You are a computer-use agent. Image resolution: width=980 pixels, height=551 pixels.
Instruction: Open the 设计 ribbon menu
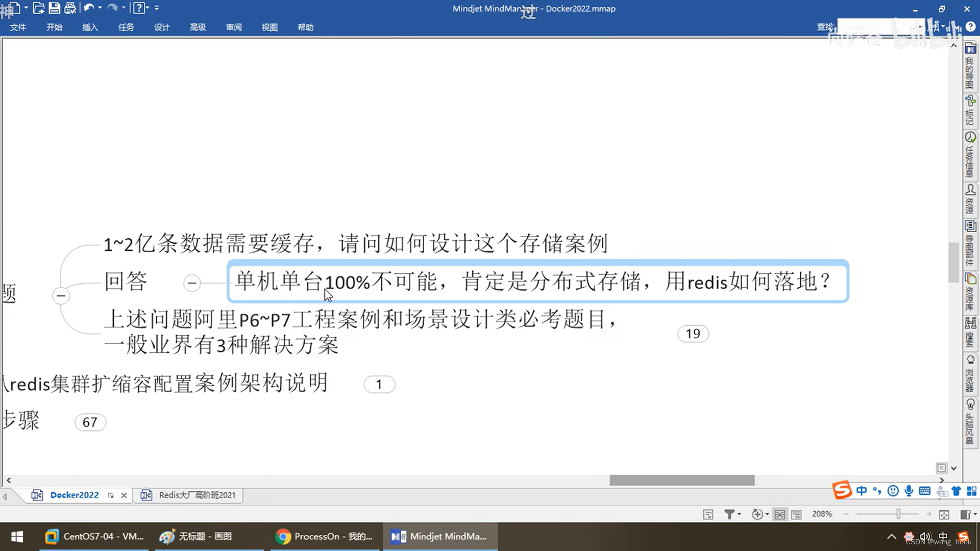(162, 27)
